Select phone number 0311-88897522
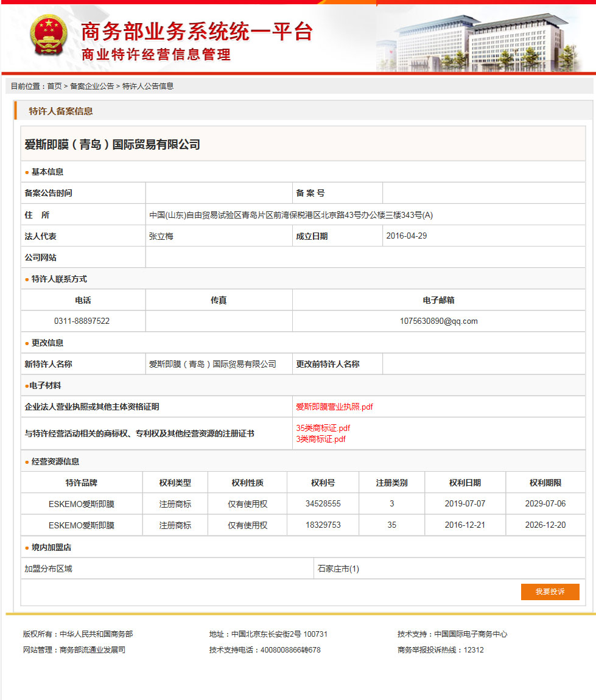This screenshot has width=596, height=700. [x=82, y=321]
